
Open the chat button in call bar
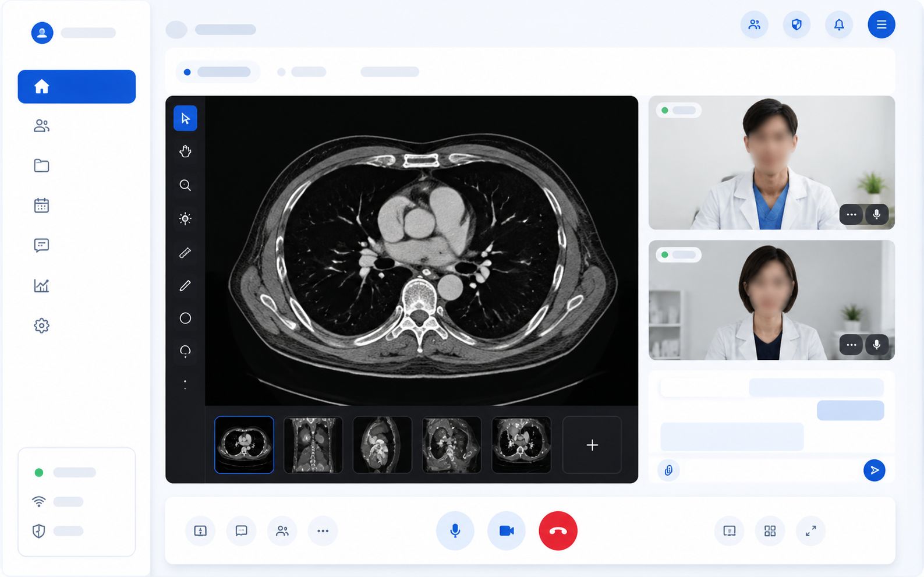242,531
